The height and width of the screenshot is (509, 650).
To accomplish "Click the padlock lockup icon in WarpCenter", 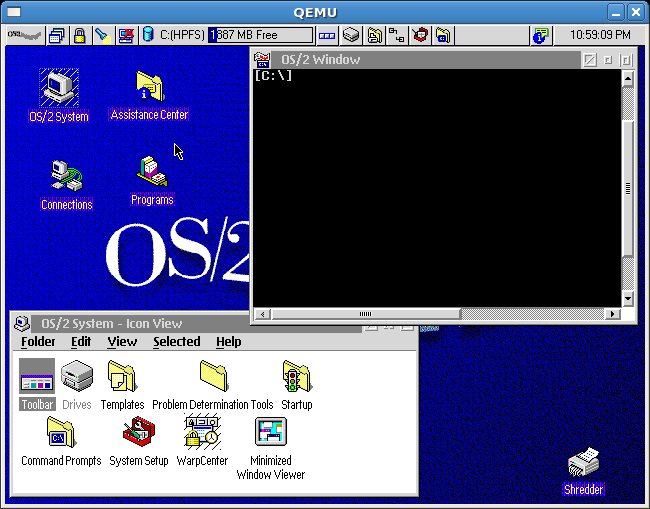I will pyautogui.click(x=79, y=35).
